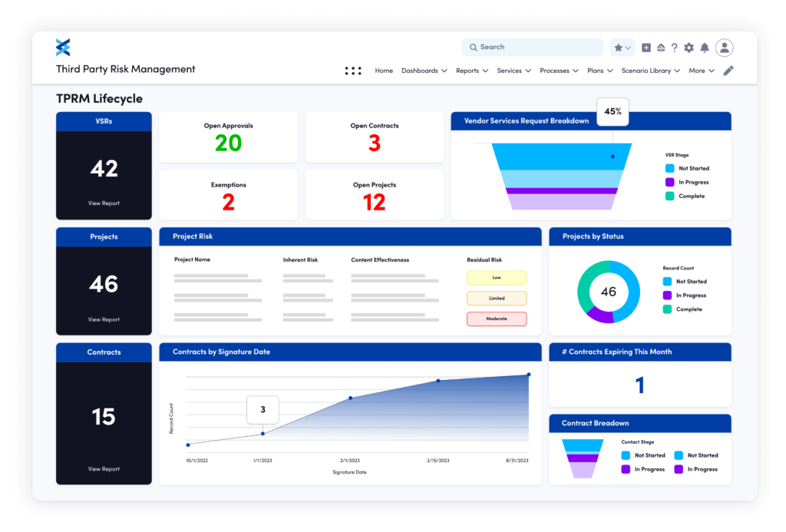The height and width of the screenshot is (532, 786).
Task: Click the add-new plus icon in the header
Action: 646,48
